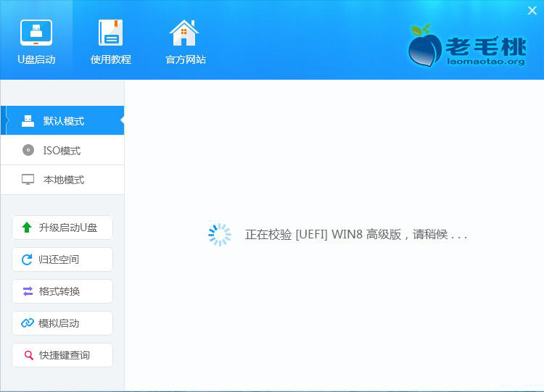Choose the 本地模式 tab label
544x392 pixels.
click(64, 180)
